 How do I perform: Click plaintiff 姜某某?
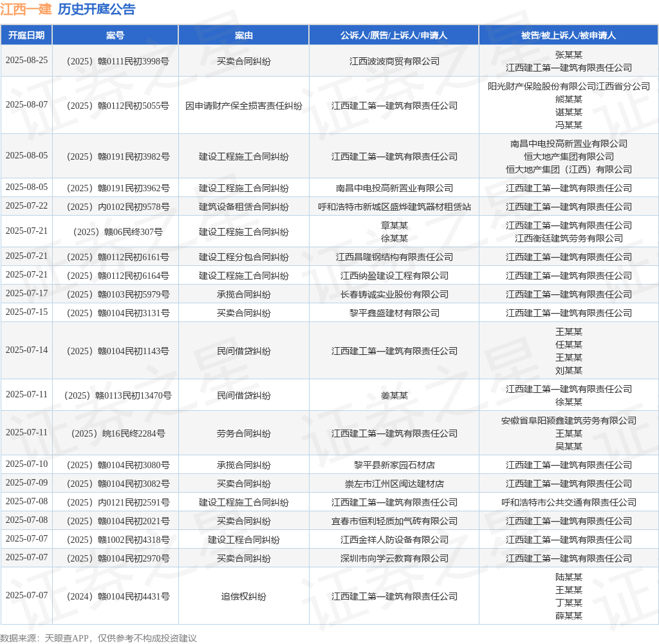pyautogui.click(x=394, y=395)
